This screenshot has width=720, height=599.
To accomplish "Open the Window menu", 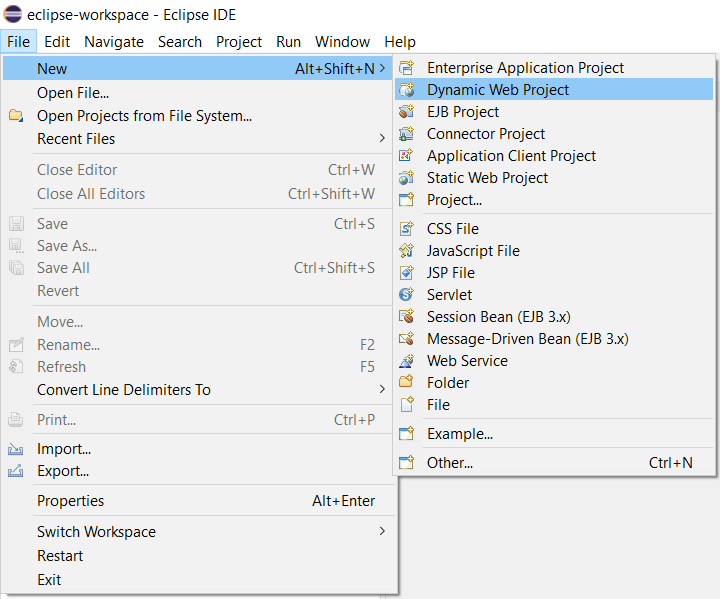I will click(x=342, y=41).
